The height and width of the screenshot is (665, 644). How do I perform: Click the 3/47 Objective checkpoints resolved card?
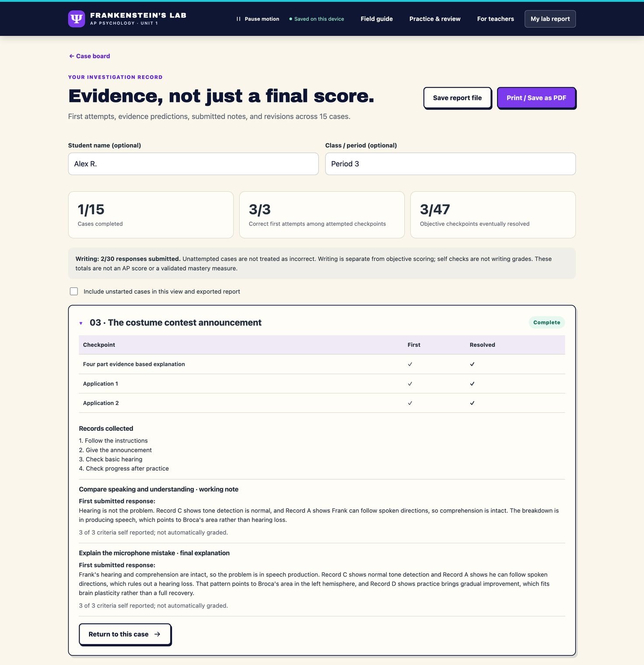(x=493, y=215)
